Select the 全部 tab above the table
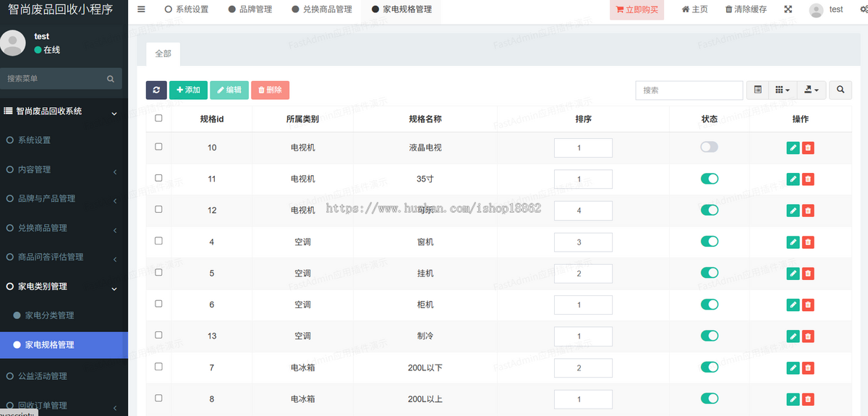 click(x=163, y=54)
